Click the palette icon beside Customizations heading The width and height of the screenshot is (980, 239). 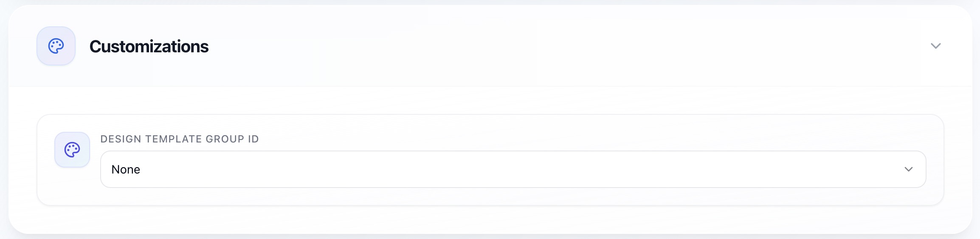coord(56,46)
